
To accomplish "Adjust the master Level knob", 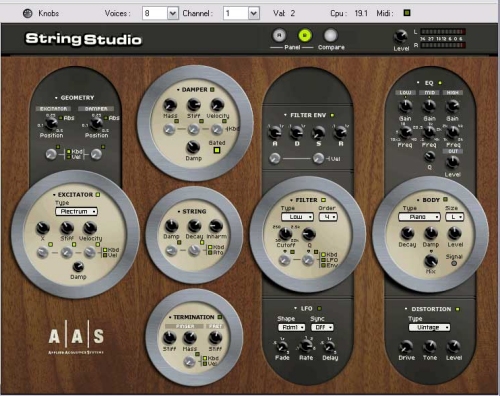I will 401,37.
